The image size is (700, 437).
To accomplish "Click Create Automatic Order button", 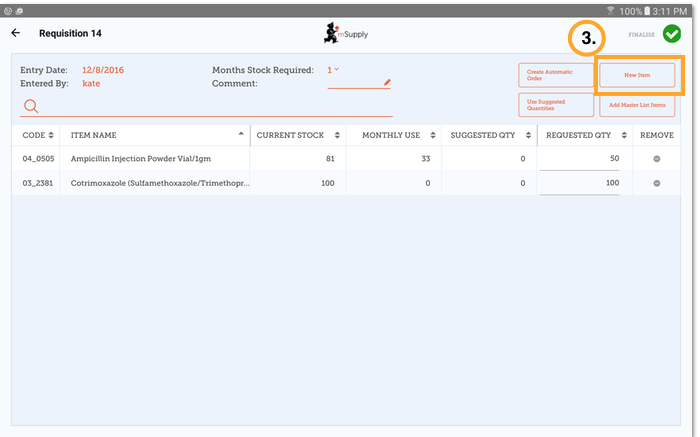I will click(555, 76).
